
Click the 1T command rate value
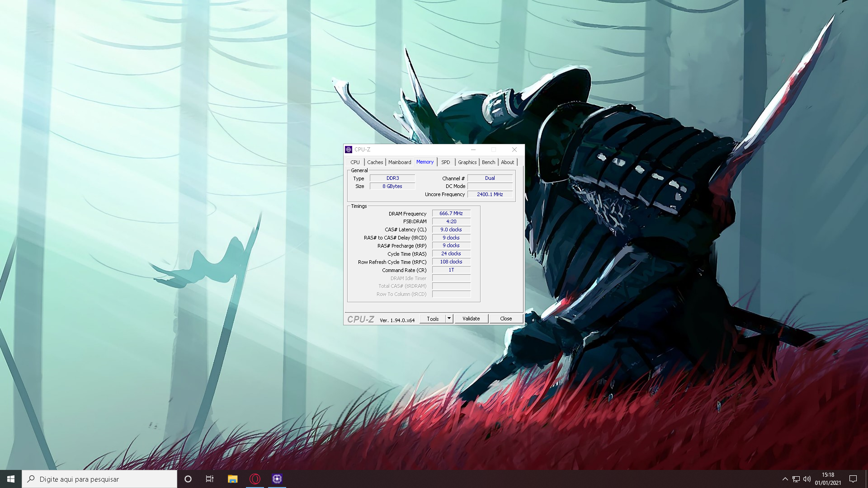click(451, 270)
